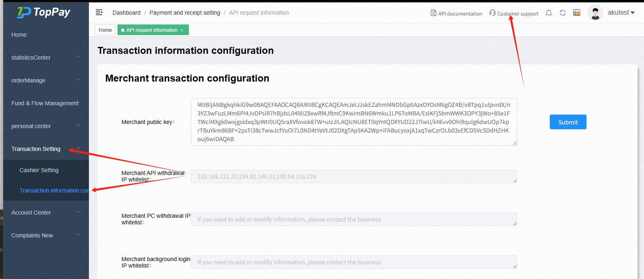This screenshot has height=279, width=644.
Task: Click API request information breadcrumb text
Action: click(x=259, y=13)
